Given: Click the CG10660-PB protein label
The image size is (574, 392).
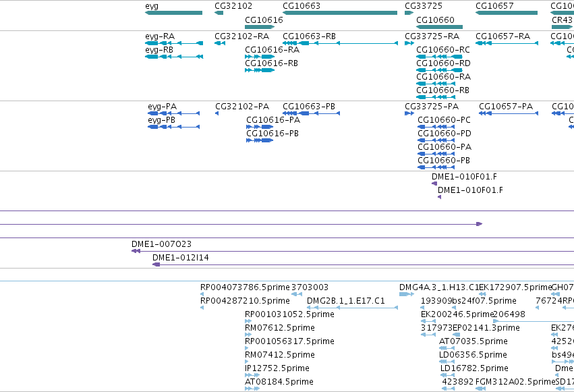Looking at the screenshot, I should 444,161.
